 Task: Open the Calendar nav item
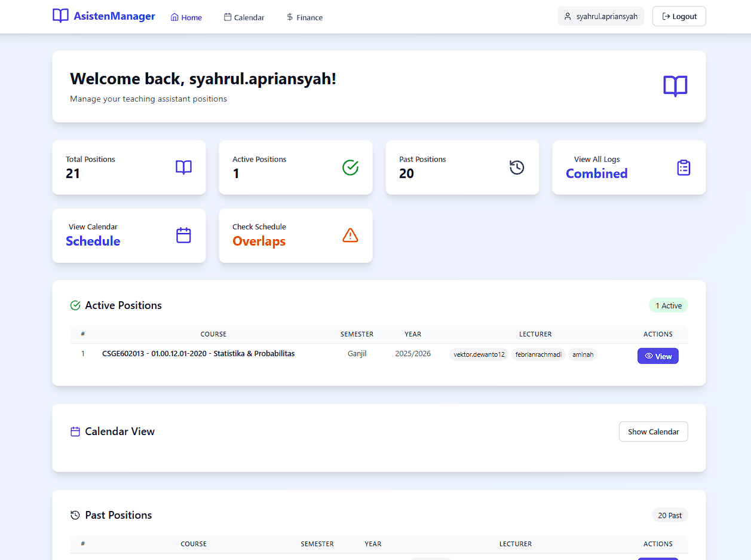point(244,17)
